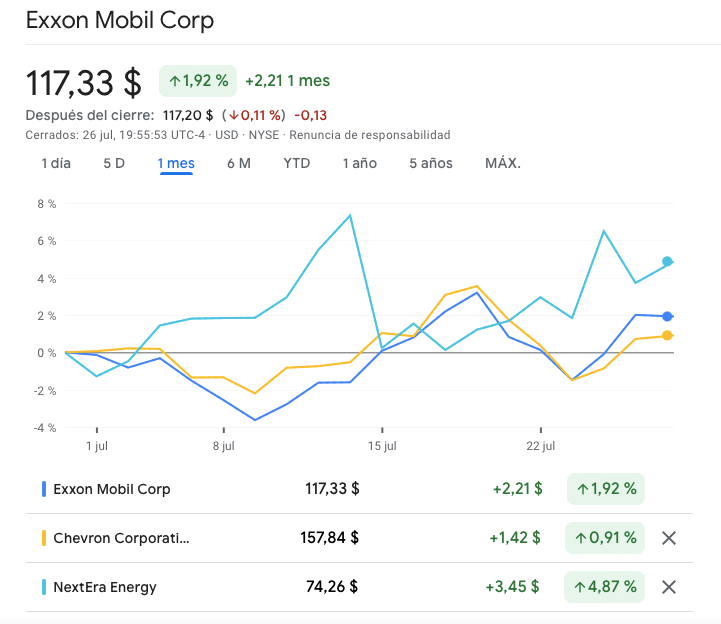This screenshot has height=624, width=721.
Task: Open Chevron Corporation stock entry
Action: [121, 538]
